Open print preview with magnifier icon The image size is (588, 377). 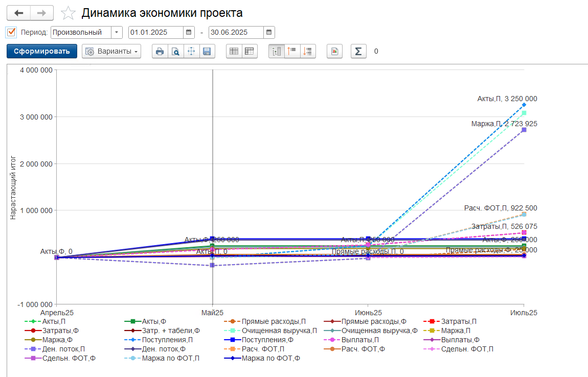coord(175,52)
